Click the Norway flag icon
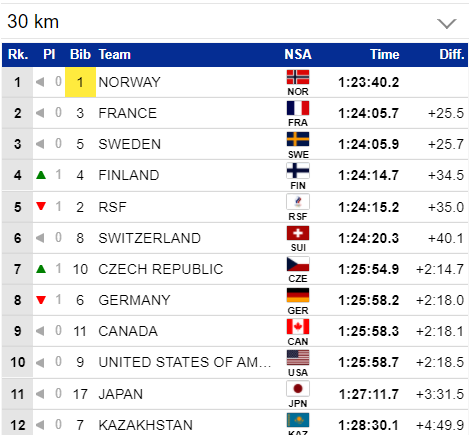This screenshot has height=435, width=471. click(x=298, y=77)
